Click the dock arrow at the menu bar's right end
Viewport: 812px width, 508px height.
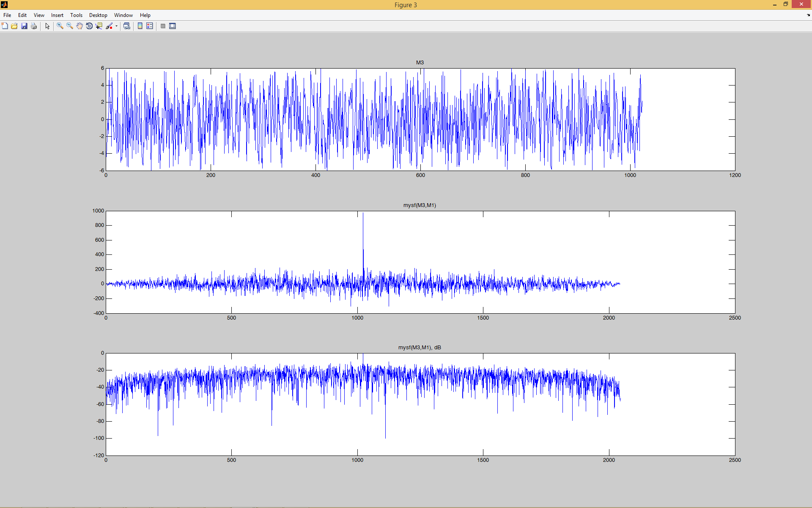pos(808,15)
